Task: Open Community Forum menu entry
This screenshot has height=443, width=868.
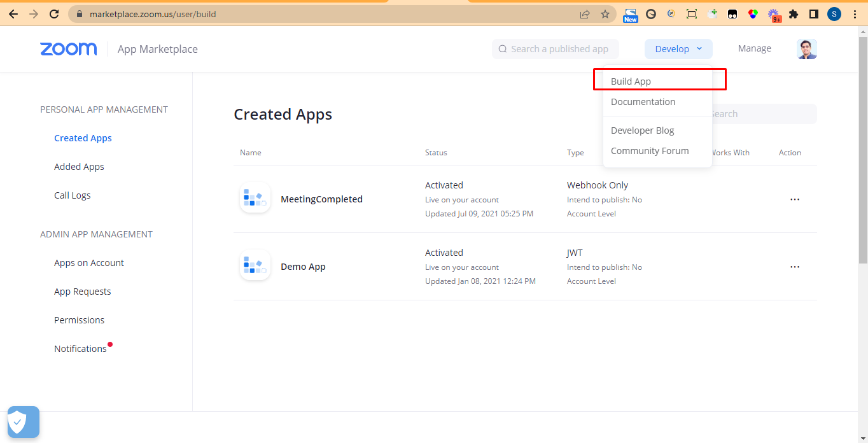Action: [649, 151]
